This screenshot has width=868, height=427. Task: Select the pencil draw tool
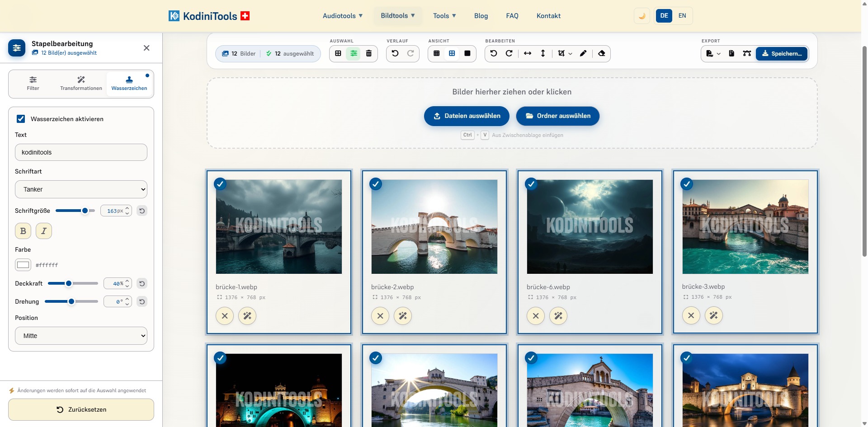pos(583,53)
